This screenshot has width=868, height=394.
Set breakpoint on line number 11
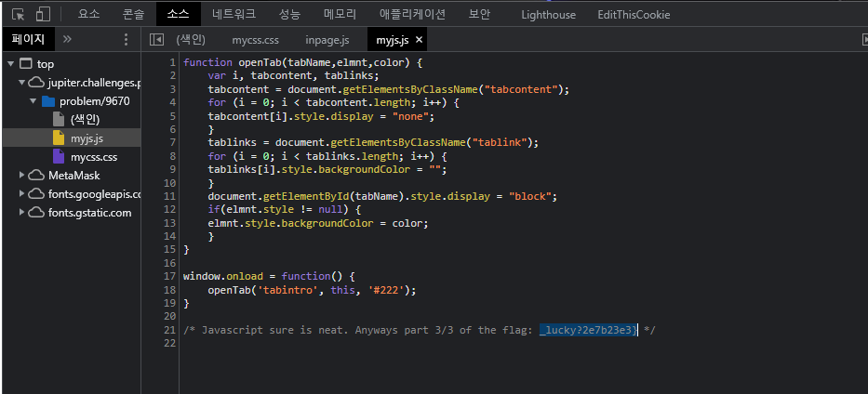[170, 196]
